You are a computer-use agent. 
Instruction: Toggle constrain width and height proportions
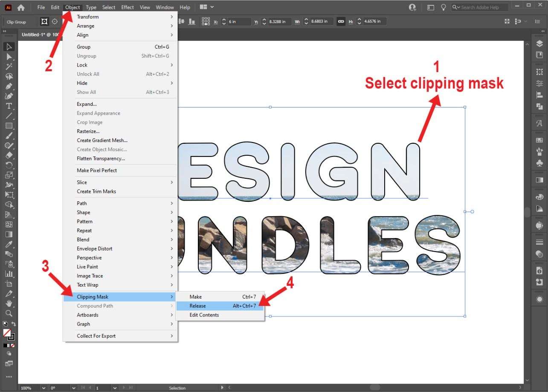point(341,21)
